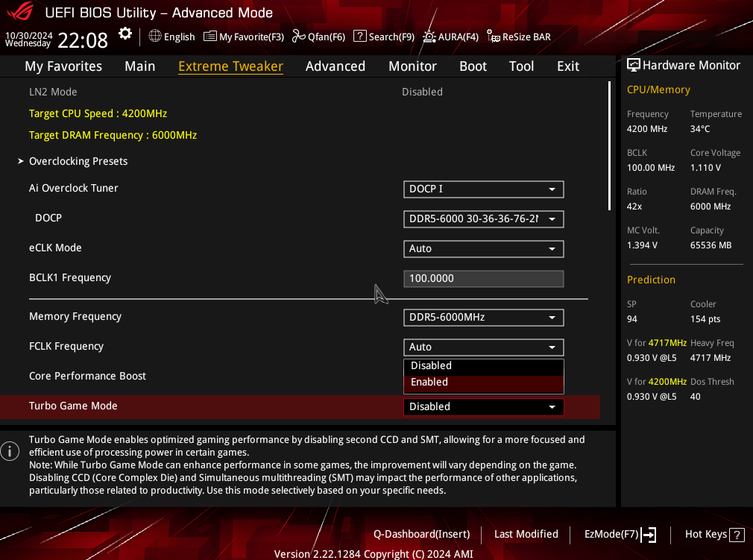Viewport: 753px width, 560px height.
Task: Switch to the Boot tab
Action: pyautogui.click(x=473, y=66)
